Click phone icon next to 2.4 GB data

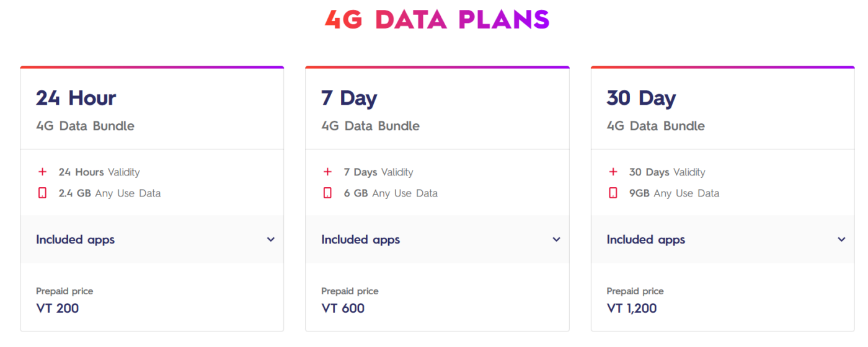coord(42,193)
